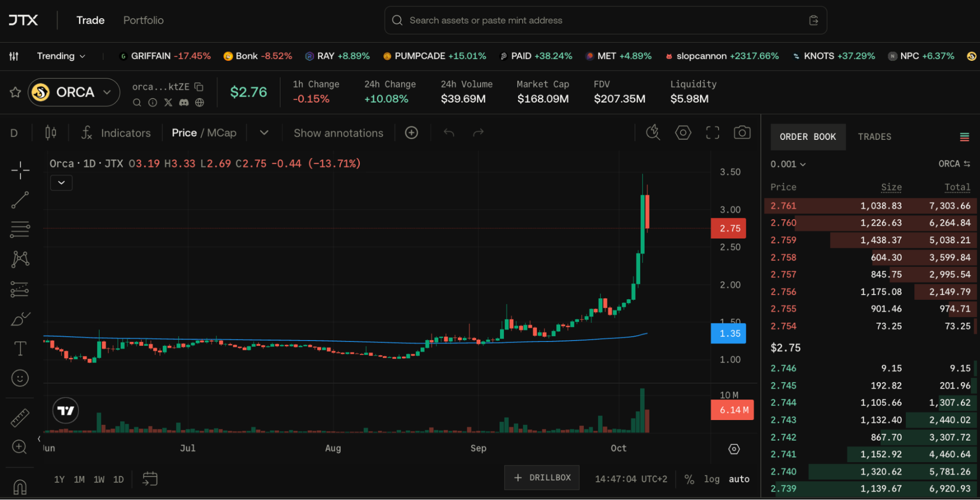Open the Trade tab

(x=90, y=20)
